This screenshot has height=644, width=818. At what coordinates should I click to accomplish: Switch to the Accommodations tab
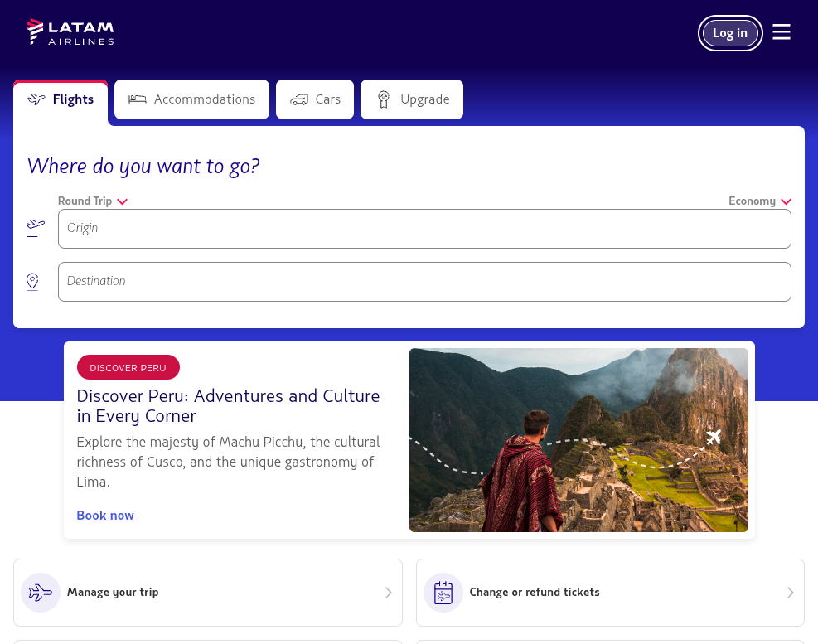(x=191, y=99)
